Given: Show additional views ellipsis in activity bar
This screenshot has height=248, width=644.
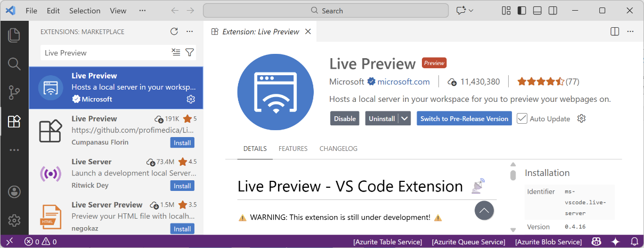Looking at the screenshot, I should tap(14, 150).
